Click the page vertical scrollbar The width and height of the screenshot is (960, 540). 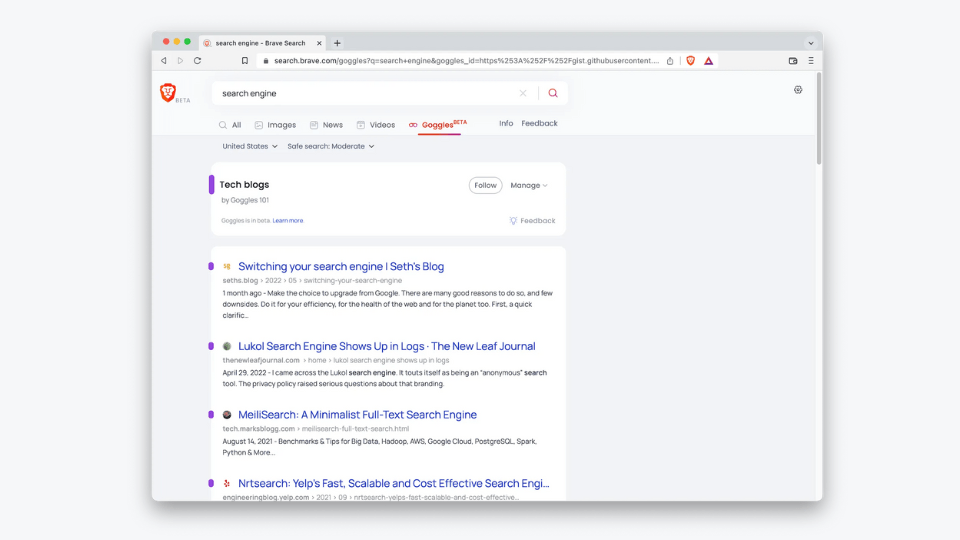(819, 119)
